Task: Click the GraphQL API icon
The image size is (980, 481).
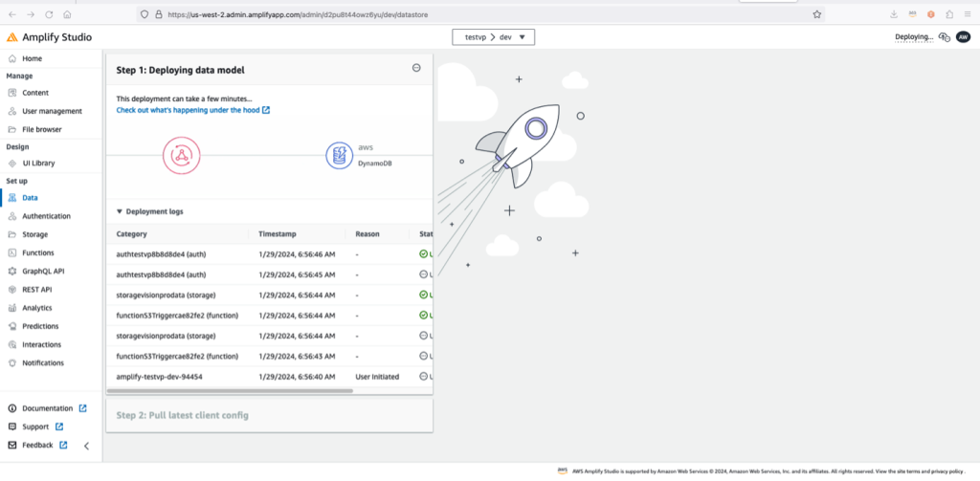Action: (11, 272)
